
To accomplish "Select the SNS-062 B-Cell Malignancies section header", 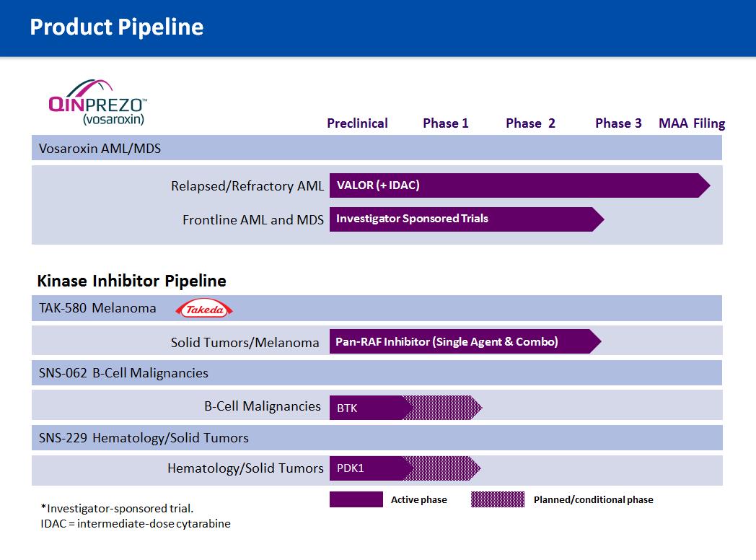I will [x=123, y=373].
